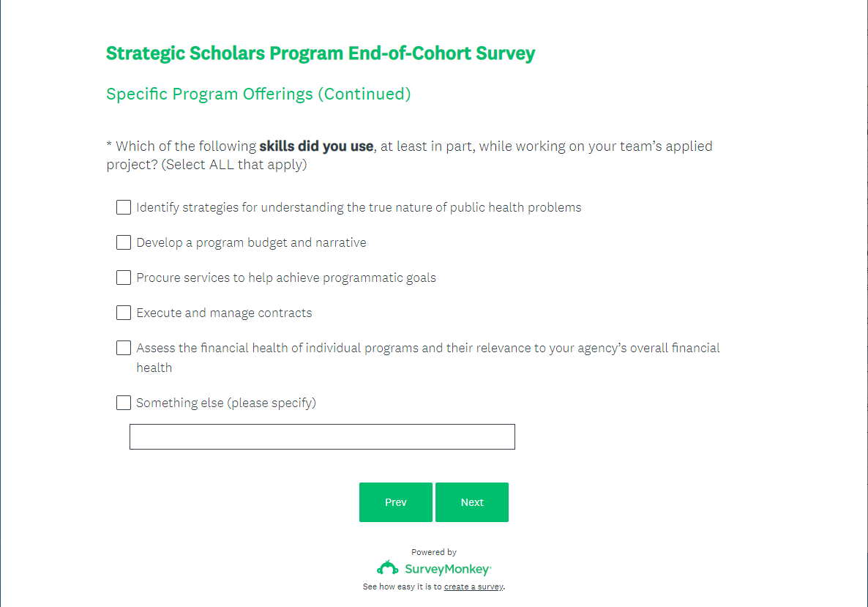Image resolution: width=868 pixels, height=607 pixels.
Task: Enable the 'Execute and manage contracts' checkbox
Action: click(124, 313)
